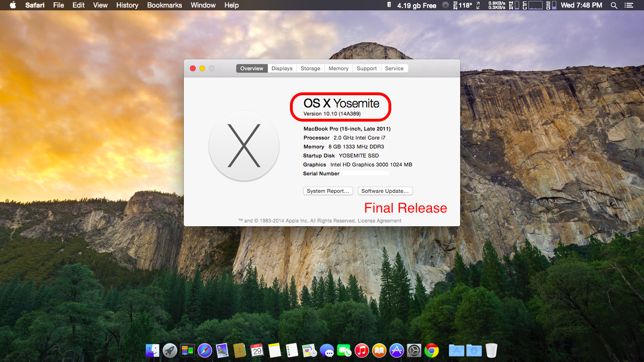Open the Edit menu
The width and height of the screenshot is (644, 362).
click(79, 5)
